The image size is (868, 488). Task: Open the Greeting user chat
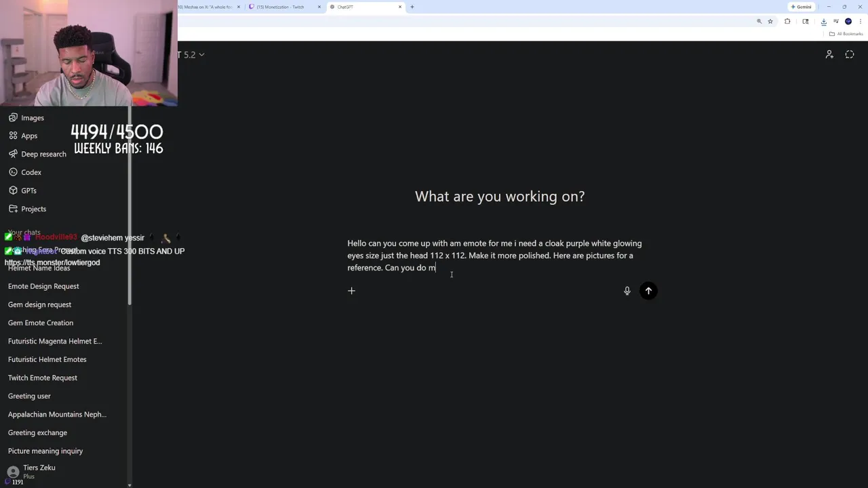pyautogui.click(x=29, y=396)
